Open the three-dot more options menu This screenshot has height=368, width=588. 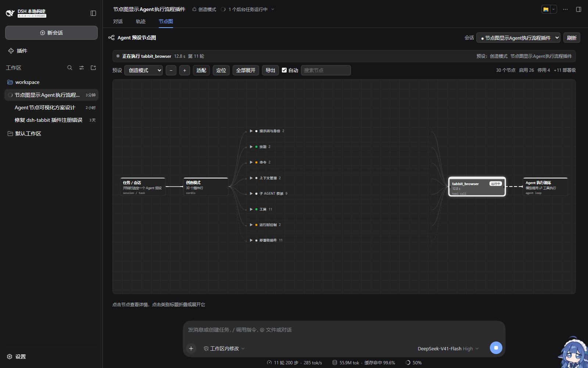click(x=565, y=9)
